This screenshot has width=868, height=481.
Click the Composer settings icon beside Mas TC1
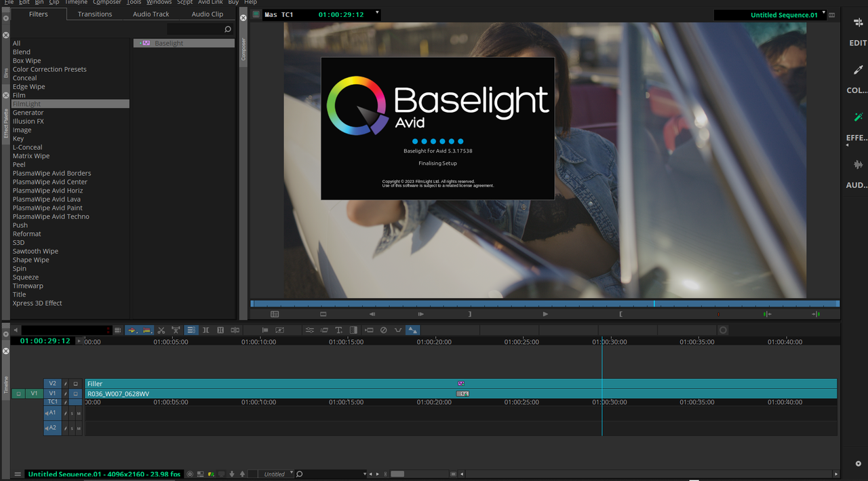coord(256,14)
